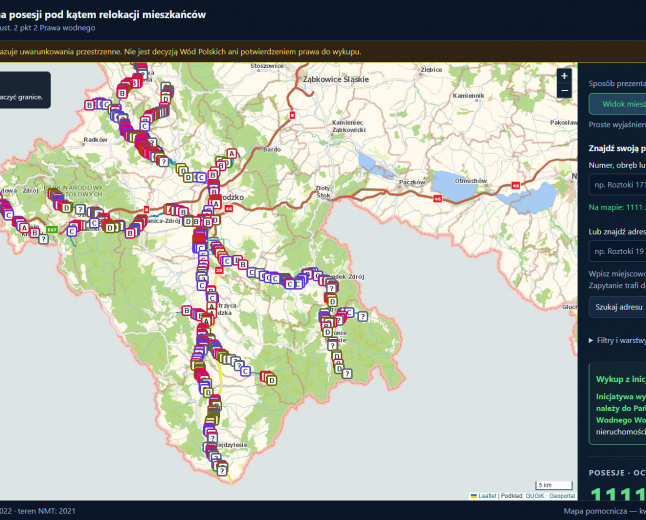This screenshot has width=646, height=520.
Task: Select the olive D marker east of Bystrzyca's lone C
Action: [271, 381]
